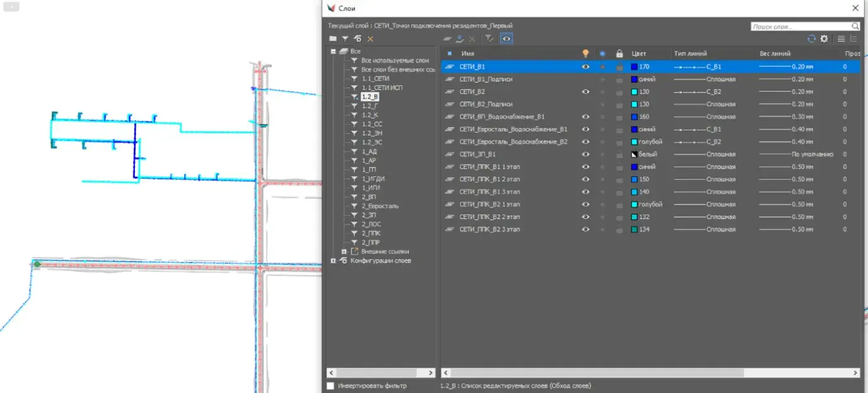Click the new layer icon in toolbar
The height and width of the screenshot is (393, 868).
click(x=447, y=38)
